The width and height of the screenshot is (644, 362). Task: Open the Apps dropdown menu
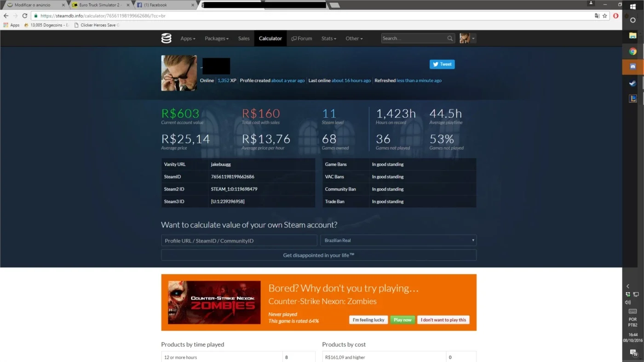(x=188, y=39)
